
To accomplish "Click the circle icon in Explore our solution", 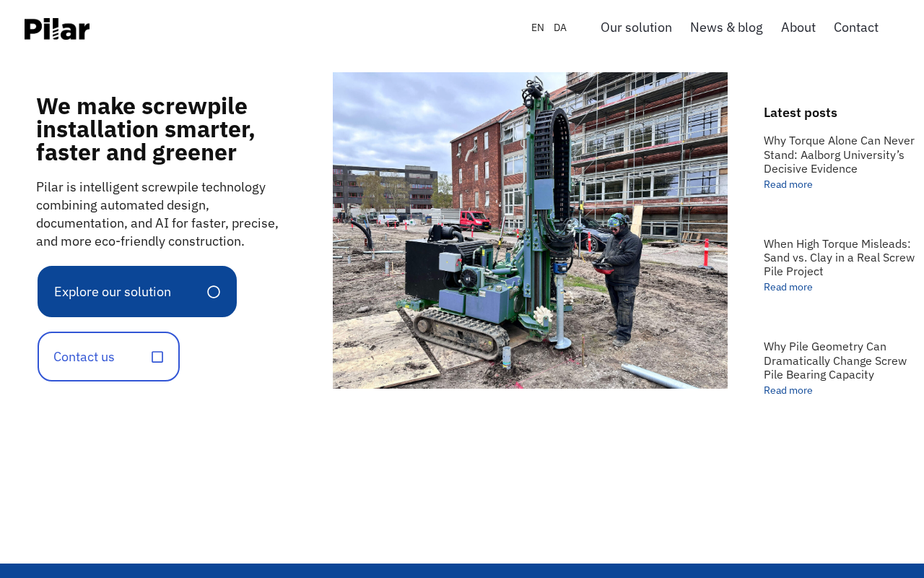I will pos(214,292).
